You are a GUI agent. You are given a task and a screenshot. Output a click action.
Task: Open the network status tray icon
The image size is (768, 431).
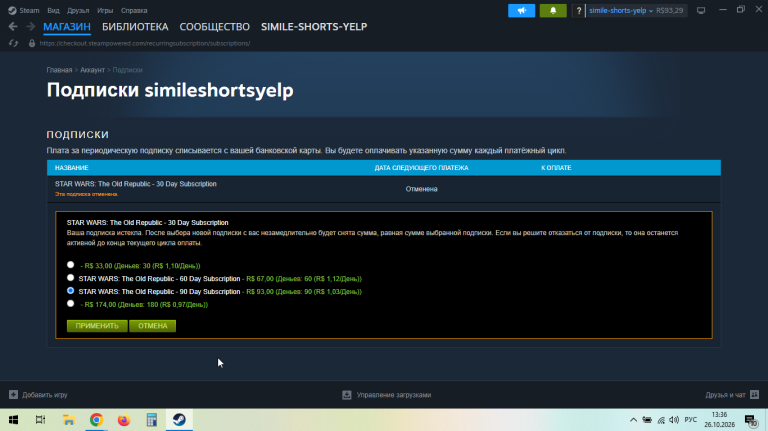661,420
